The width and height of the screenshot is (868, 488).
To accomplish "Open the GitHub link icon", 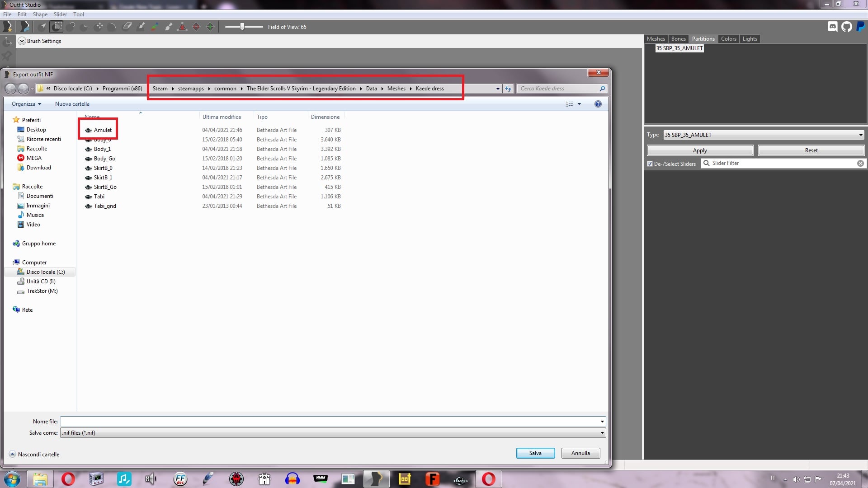I will click(847, 27).
